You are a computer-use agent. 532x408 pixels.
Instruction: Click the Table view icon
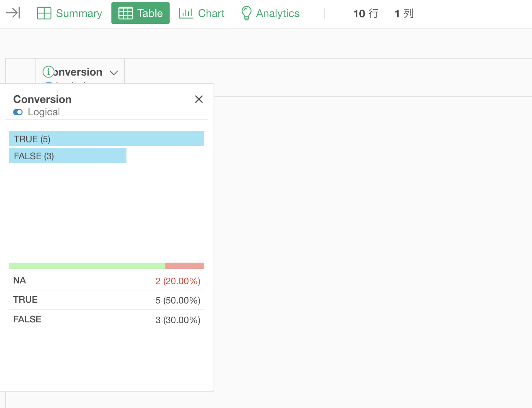tap(125, 13)
